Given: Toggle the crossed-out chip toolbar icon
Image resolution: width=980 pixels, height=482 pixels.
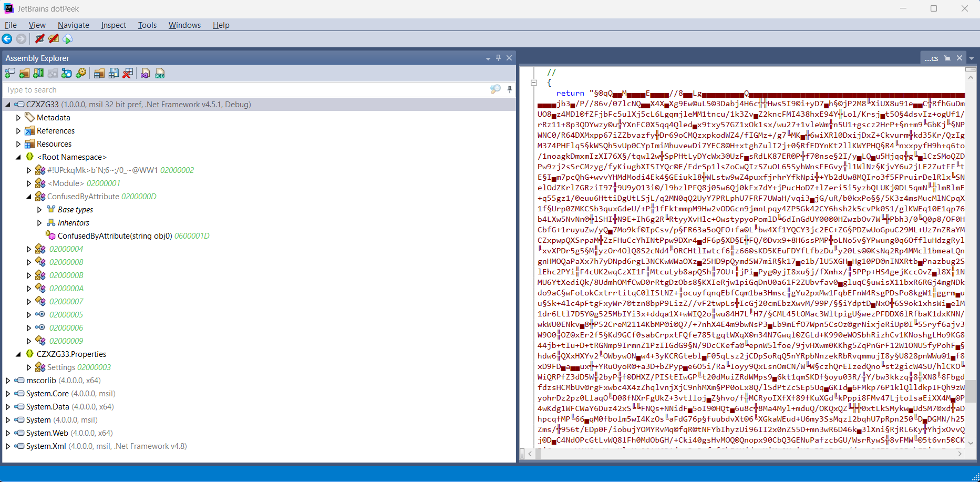Looking at the screenshot, I should 39,38.
